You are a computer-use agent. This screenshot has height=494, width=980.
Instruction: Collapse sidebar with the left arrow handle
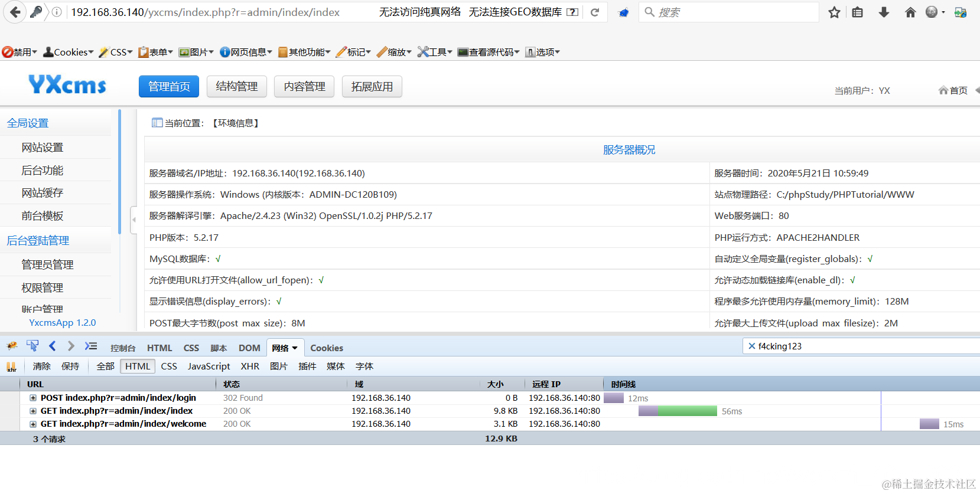point(134,220)
